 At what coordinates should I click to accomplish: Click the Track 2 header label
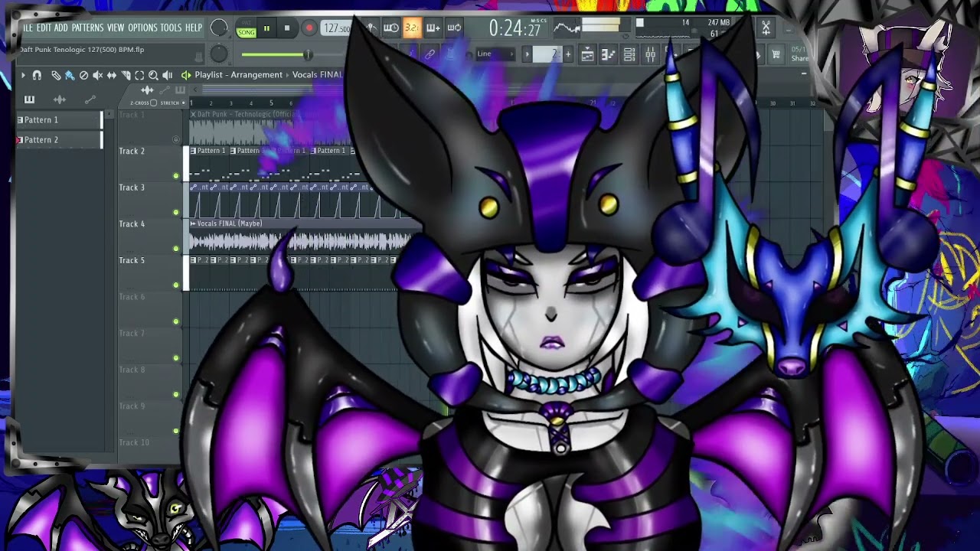coord(132,152)
